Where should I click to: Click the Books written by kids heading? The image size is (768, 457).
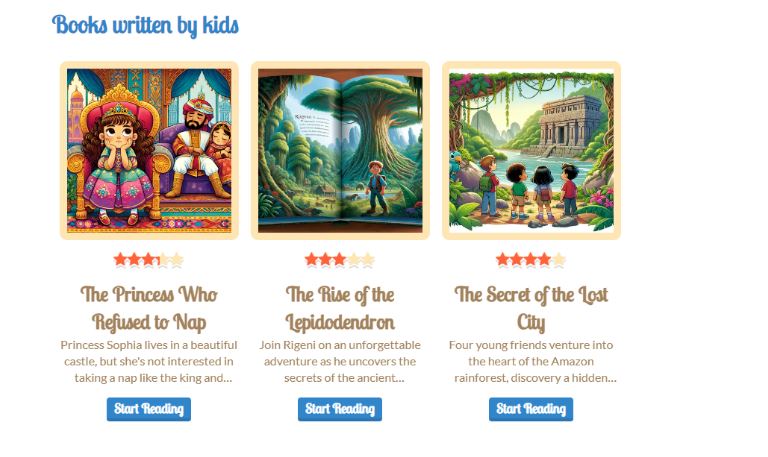(145, 25)
